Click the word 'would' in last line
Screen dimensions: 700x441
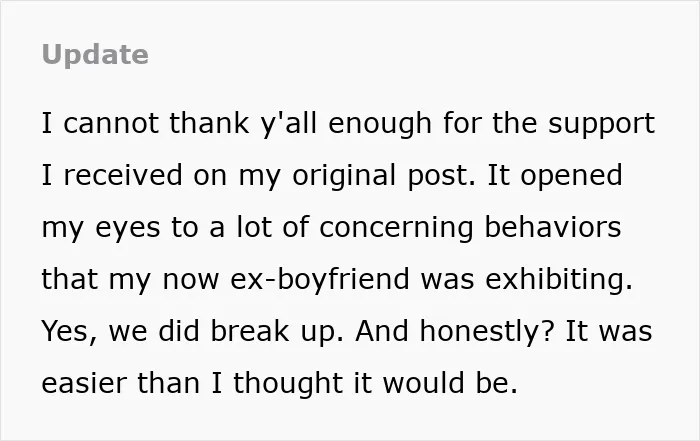click(x=424, y=383)
